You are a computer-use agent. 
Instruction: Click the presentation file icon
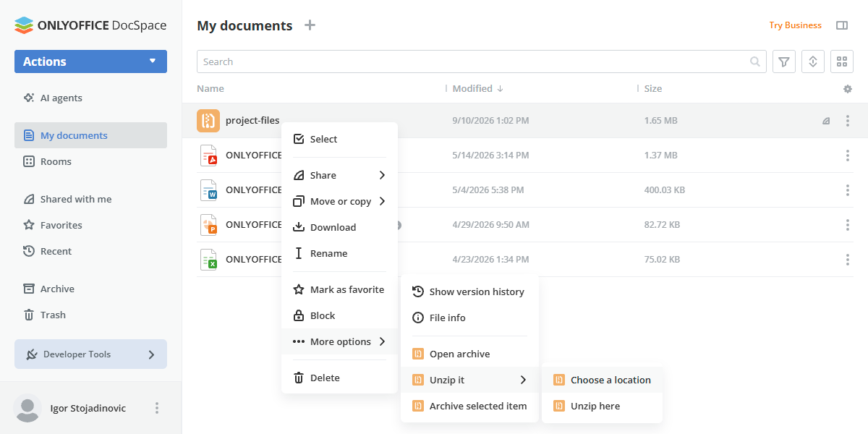point(208,225)
